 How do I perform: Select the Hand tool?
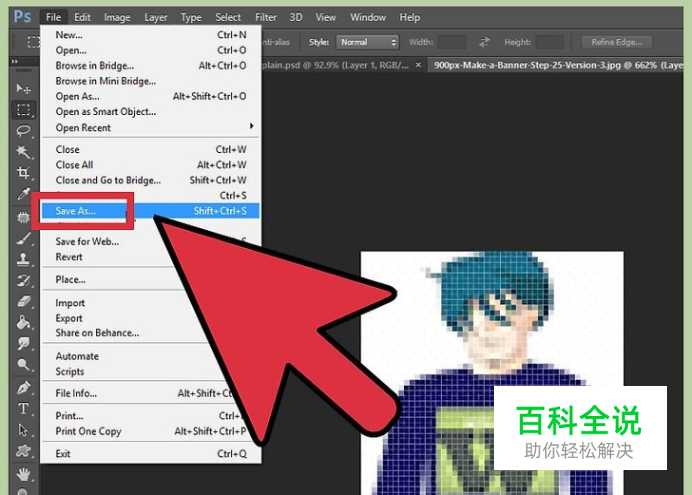23,475
